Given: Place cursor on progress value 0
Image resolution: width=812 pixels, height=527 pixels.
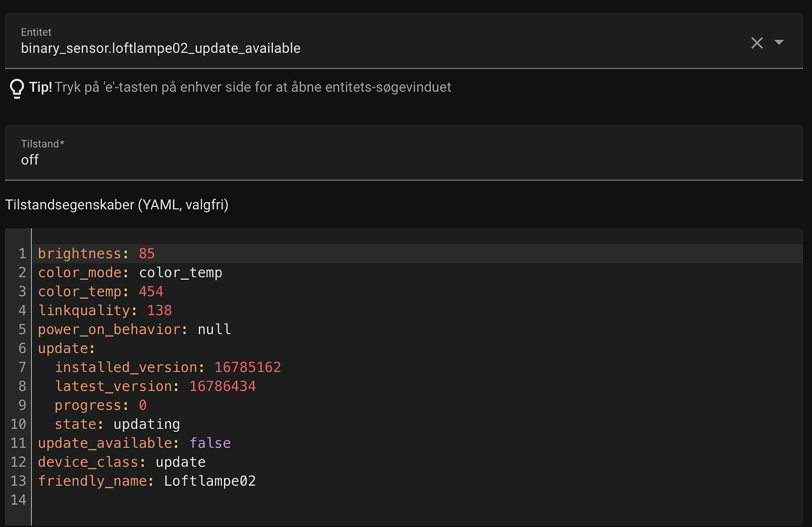Looking at the screenshot, I should coord(142,405).
